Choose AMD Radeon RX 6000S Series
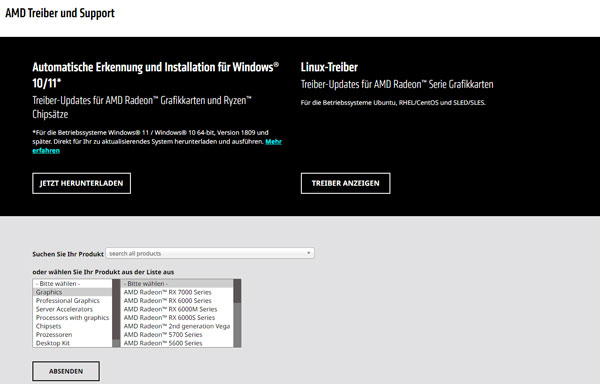The image size is (600, 384). (177, 317)
